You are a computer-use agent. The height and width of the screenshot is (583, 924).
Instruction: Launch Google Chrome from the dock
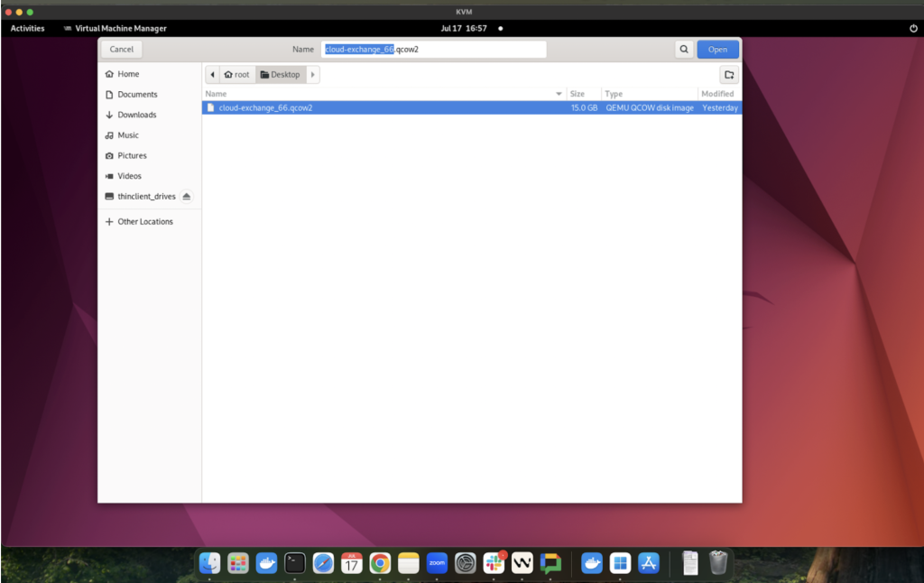[380, 563]
